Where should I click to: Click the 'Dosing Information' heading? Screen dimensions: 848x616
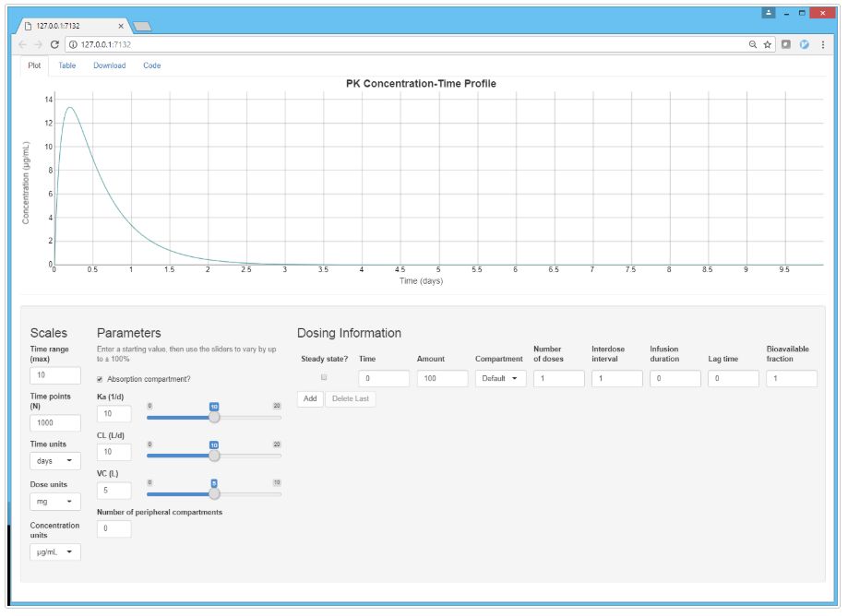point(350,333)
